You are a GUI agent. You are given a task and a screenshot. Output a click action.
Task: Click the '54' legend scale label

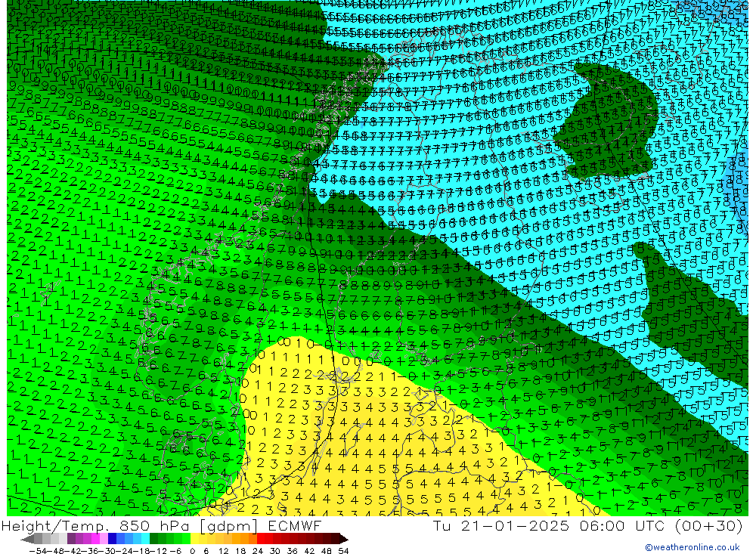[x=343, y=551]
